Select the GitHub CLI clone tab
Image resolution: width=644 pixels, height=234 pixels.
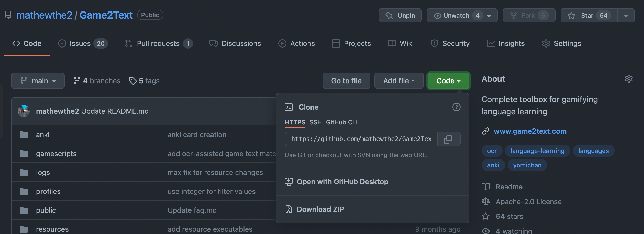(x=342, y=122)
